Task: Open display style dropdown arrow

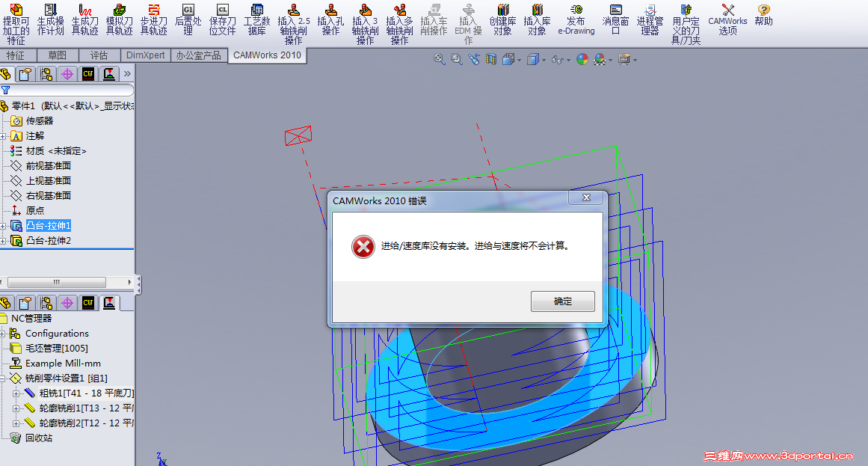Action: [544, 60]
